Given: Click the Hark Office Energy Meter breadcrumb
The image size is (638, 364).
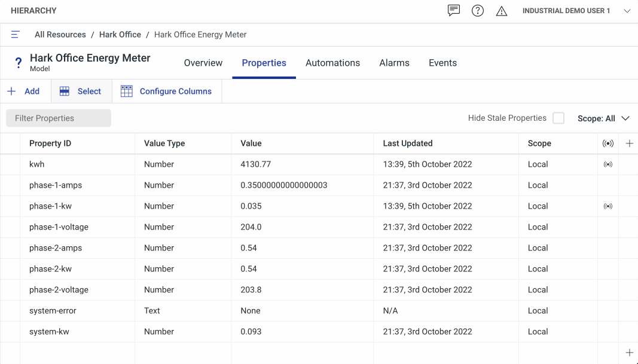Looking at the screenshot, I should coord(200,35).
